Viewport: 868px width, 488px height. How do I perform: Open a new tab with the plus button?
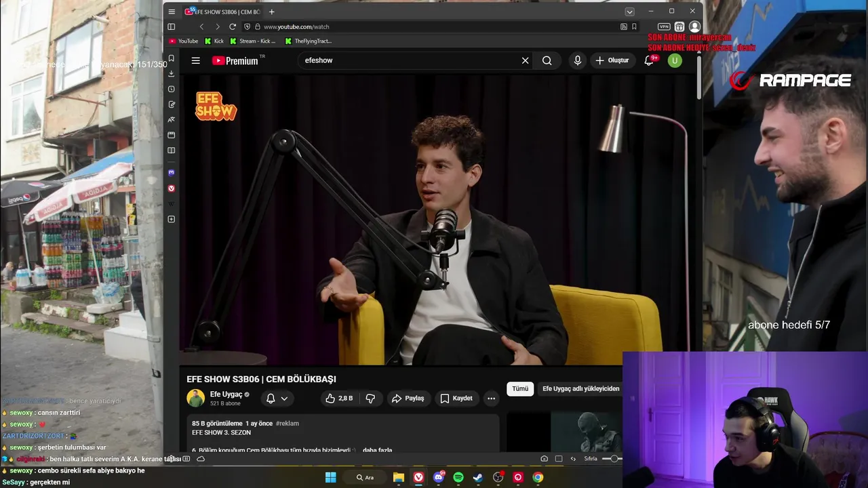click(x=271, y=12)
